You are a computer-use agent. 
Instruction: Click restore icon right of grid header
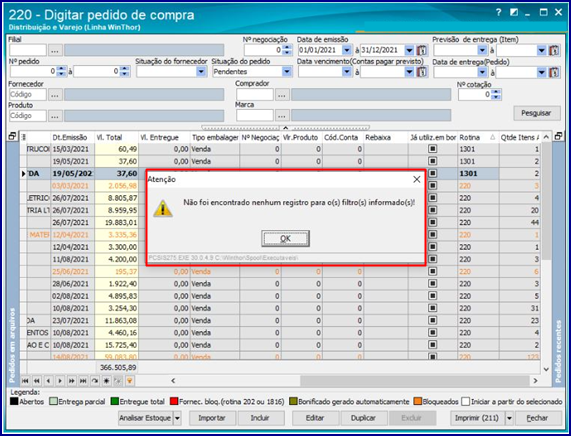tap(558, 136)
